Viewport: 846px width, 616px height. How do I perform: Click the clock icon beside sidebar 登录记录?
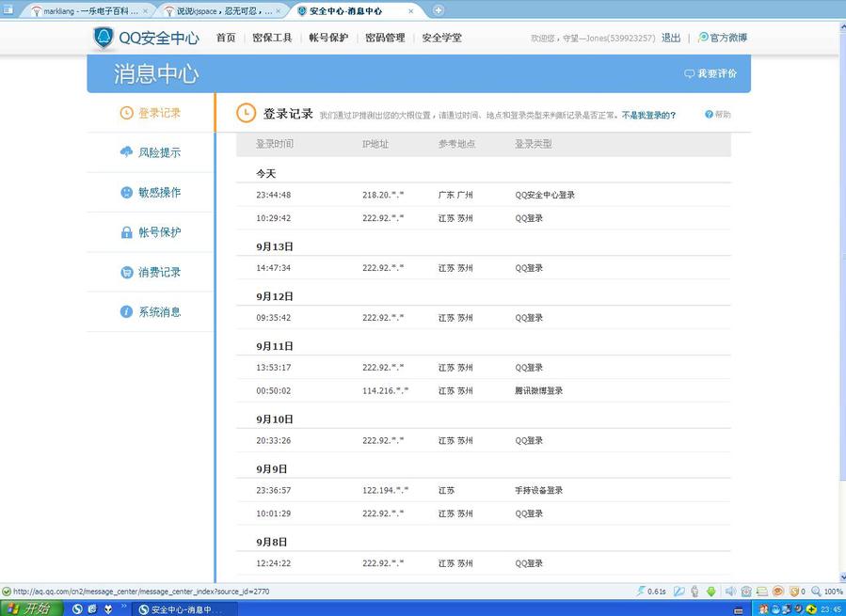pyautogui.click(x=126, y=113)
